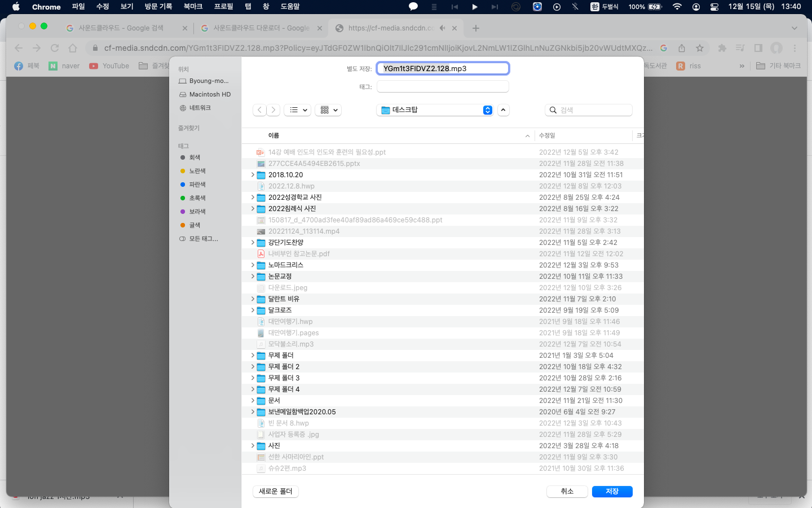Open Chrome extensions puzzle icon

[722, 48]
